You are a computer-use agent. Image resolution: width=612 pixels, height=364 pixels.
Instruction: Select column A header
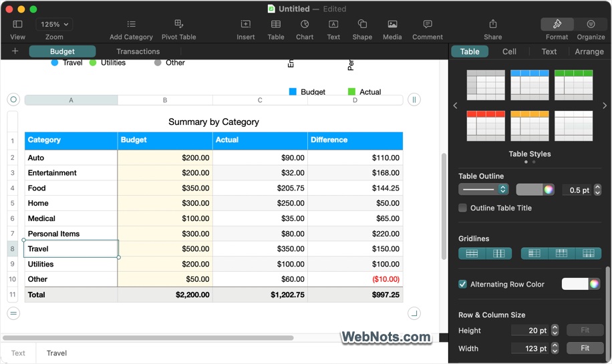tap(71, 100)
